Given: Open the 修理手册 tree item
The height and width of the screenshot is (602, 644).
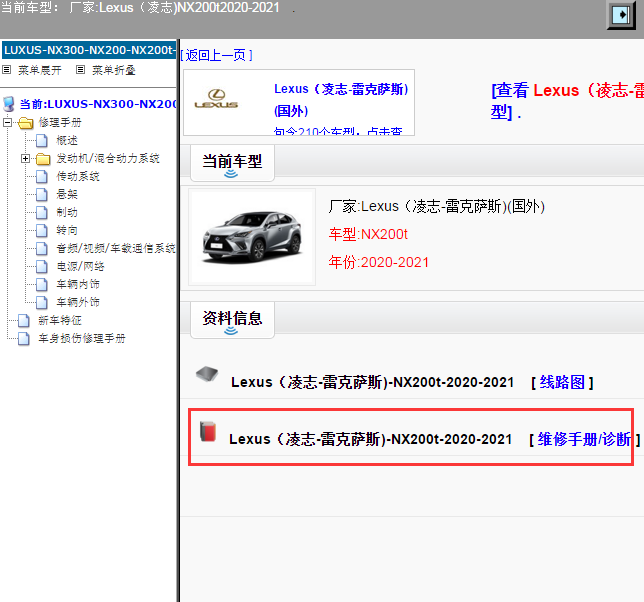Looking at the screenshot, I should tap(60, 122).
